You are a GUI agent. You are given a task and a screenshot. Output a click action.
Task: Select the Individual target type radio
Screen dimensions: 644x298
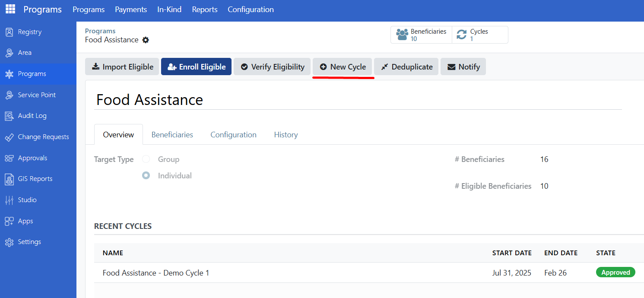(146, 176)
